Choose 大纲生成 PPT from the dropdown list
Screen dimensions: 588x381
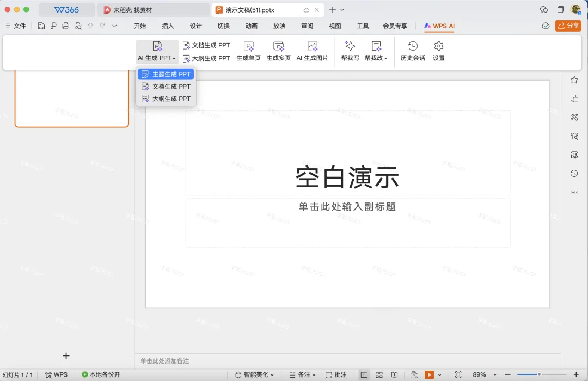point(166,99)
